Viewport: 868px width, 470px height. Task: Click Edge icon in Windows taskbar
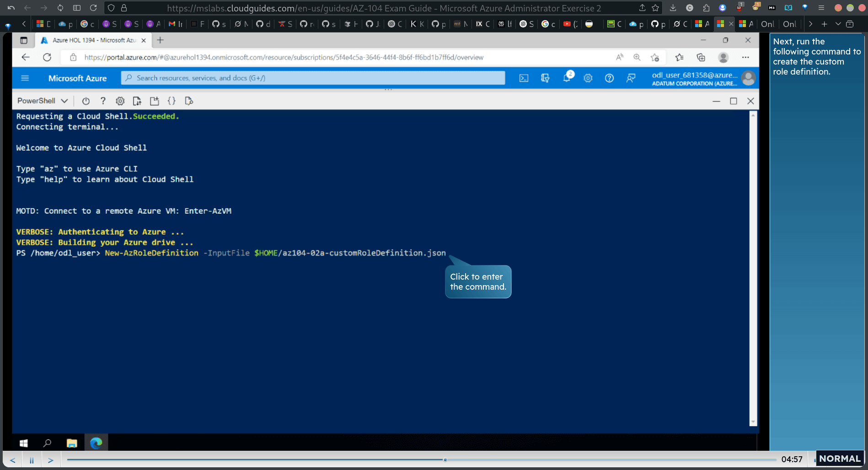[96, 443]
